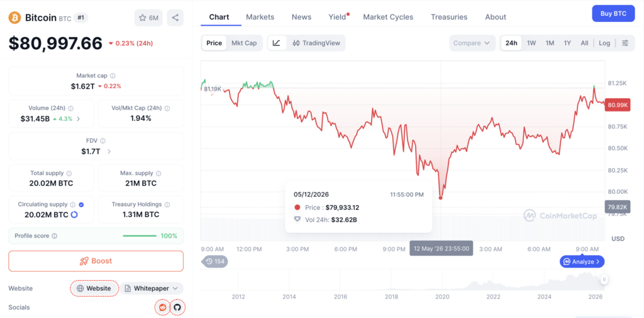
Task: Click the FDV info icon
Action: pyautogui.click(x=103, y=140)
